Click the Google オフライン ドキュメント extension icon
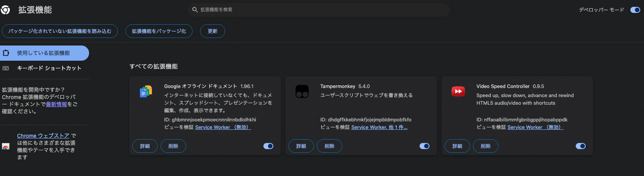The height and width of the screenshot is (176, 644). click(x=146, y=91)
